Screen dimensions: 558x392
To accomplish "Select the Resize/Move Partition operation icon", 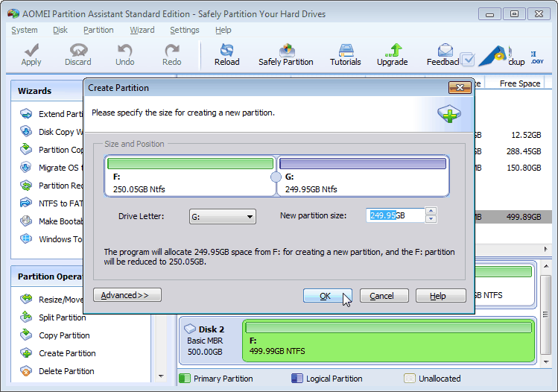I will [26, 299].
